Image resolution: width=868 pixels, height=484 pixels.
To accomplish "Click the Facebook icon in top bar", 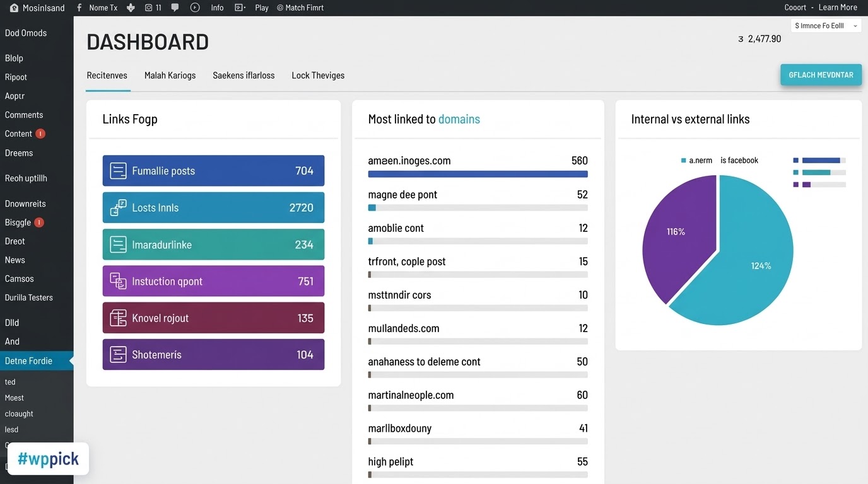I will point(79,8).
